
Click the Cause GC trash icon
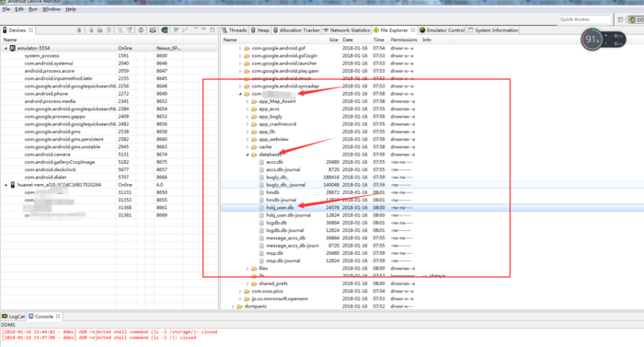[x=109, y=30]
